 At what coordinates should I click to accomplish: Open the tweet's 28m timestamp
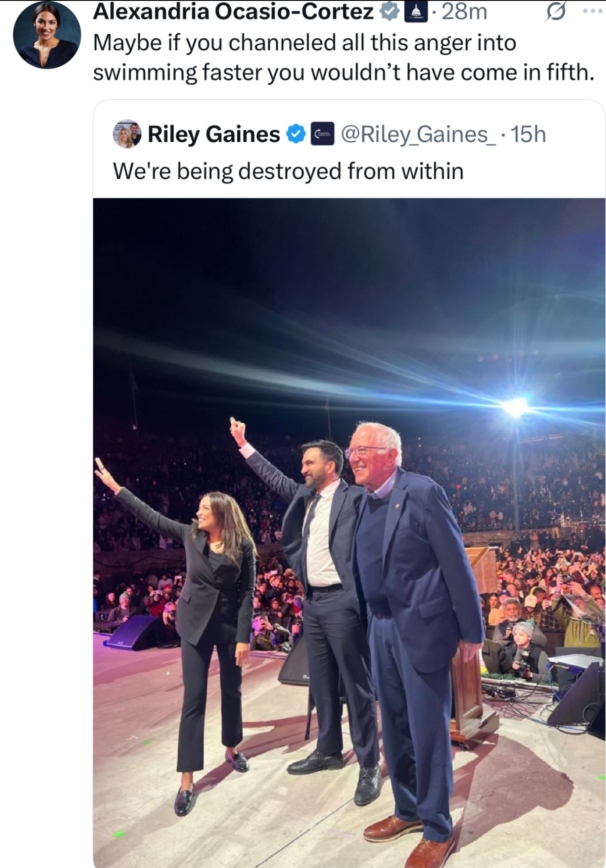[x=464, y=12]
